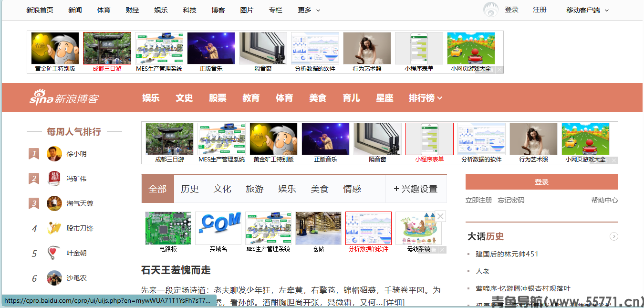Open 建国后的林元帅451 article
Viewport: 644px width, 308px height.
coord(507,254)
